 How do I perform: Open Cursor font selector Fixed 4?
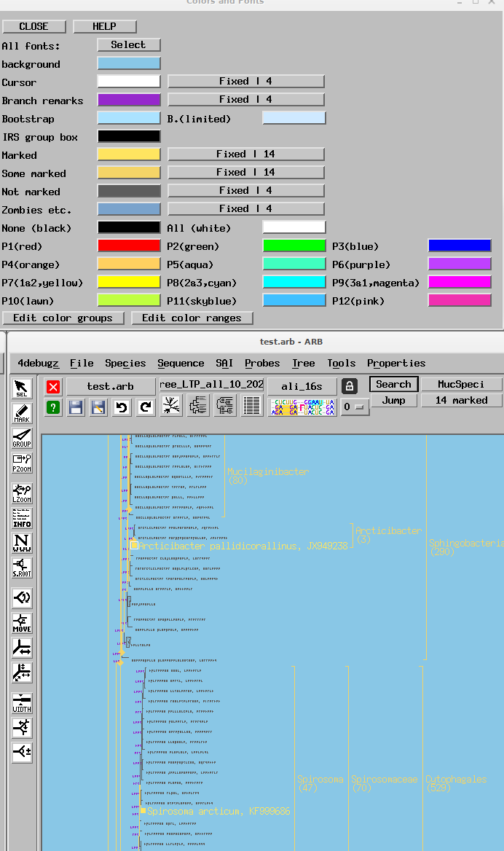pyautogui.click(x=245, y=82)
